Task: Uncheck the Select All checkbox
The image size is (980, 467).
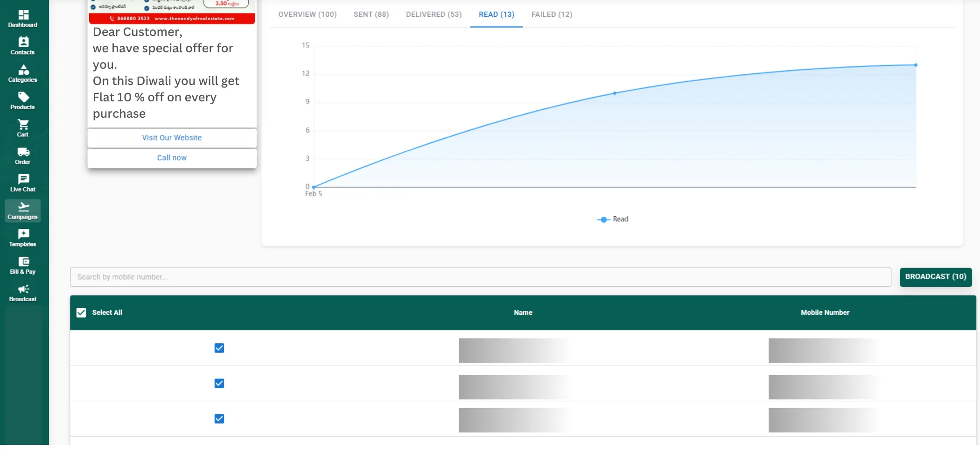Action: click(81, 312)
